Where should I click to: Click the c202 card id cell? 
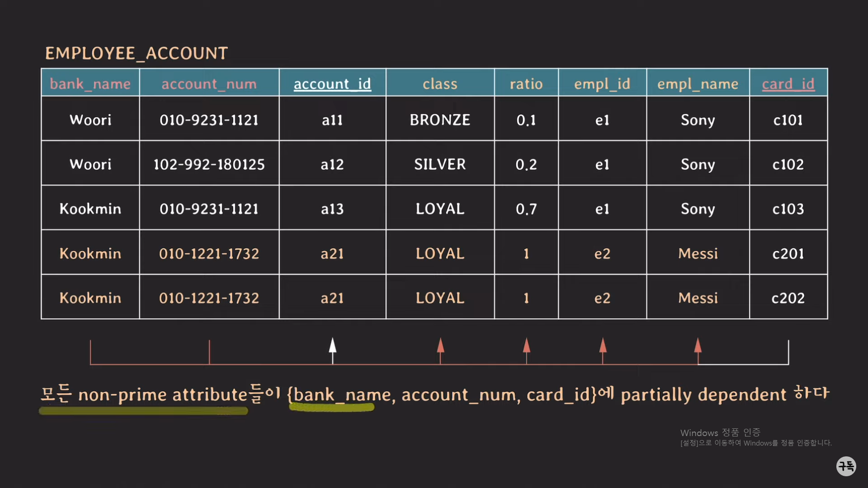click(x=788, y=298)
